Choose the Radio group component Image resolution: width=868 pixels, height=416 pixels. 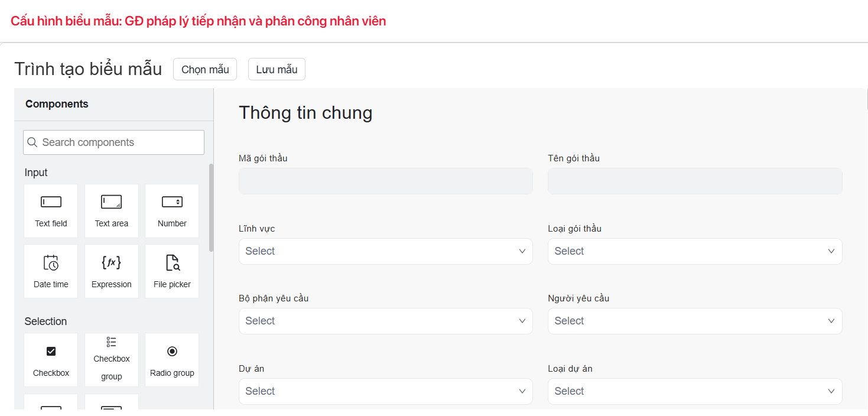172,360
